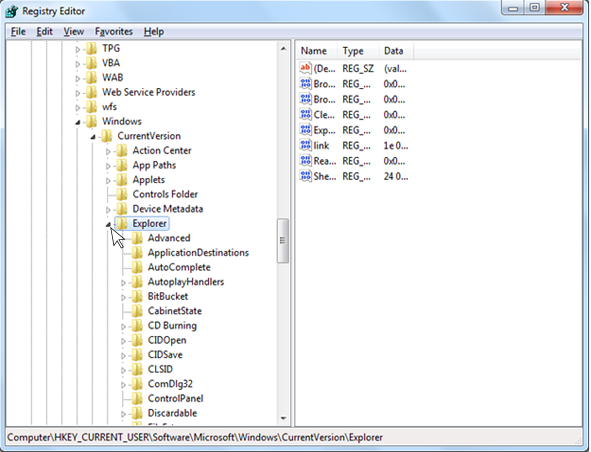Screen dimensions: 591x452
Task: Click the '24 0...' data cell
Action: [x=396, y=176]
